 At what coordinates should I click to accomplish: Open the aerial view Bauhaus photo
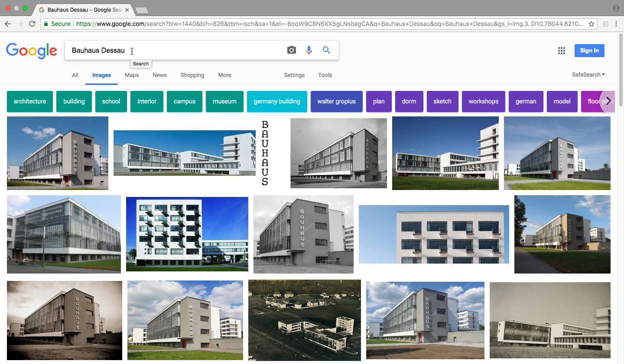304,320
